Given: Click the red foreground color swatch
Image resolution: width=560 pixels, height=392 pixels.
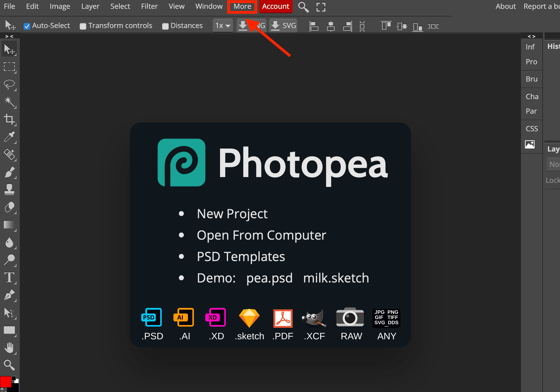Looking at the screenshot, I should point(5,382).
